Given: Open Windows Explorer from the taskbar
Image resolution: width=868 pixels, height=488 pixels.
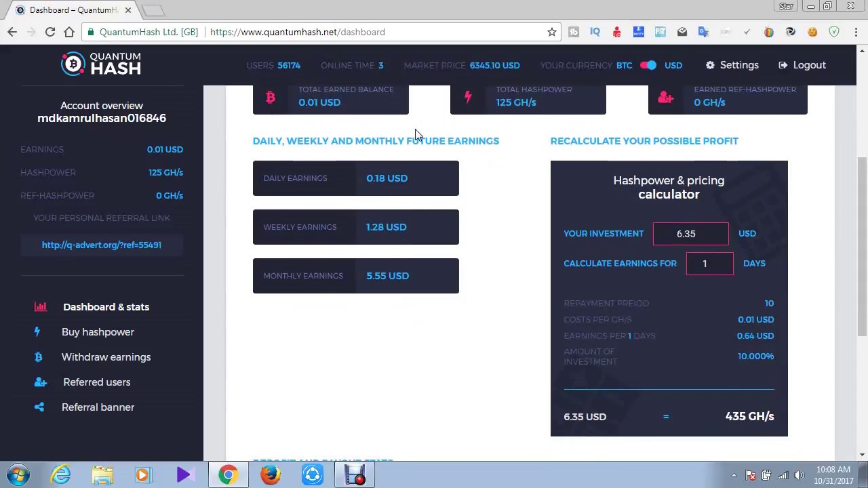Looking at the screenshot, I should point(102,475).
